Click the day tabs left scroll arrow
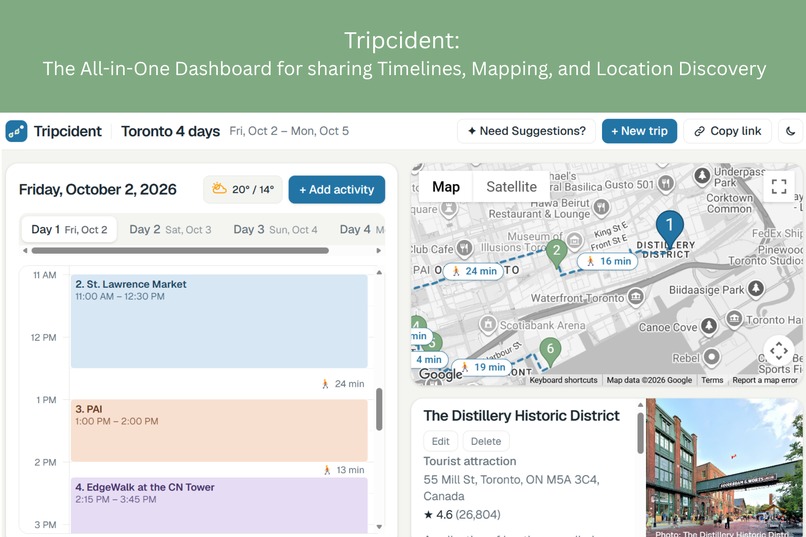Viewport: 806px width, 537px height. [25, 251]
